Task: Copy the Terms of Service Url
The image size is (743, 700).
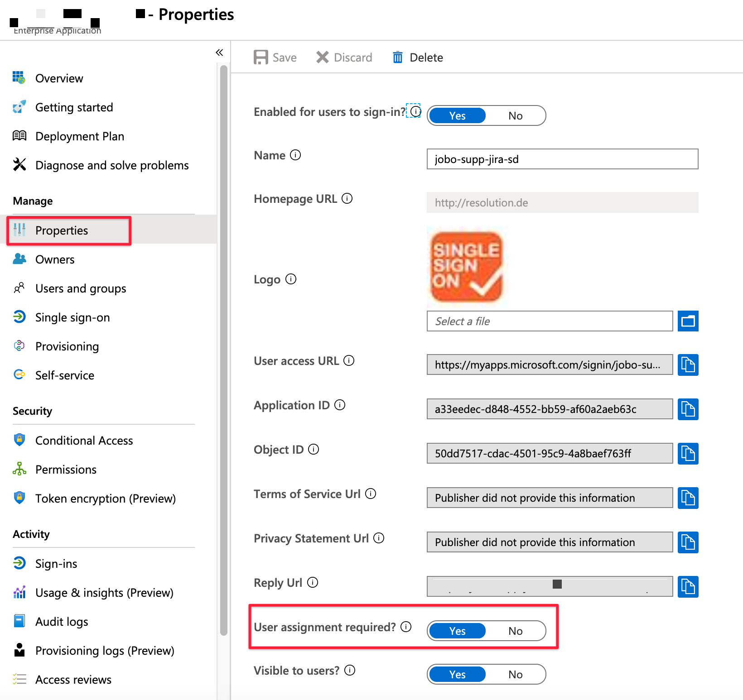Action: [x=688, y=498]
